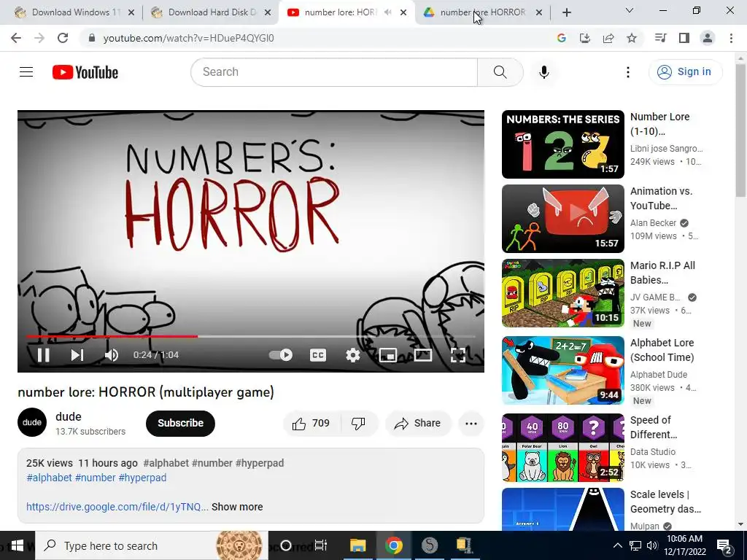Share this video
The height and width of the screenshot is (560, 747).
[418, 424]
